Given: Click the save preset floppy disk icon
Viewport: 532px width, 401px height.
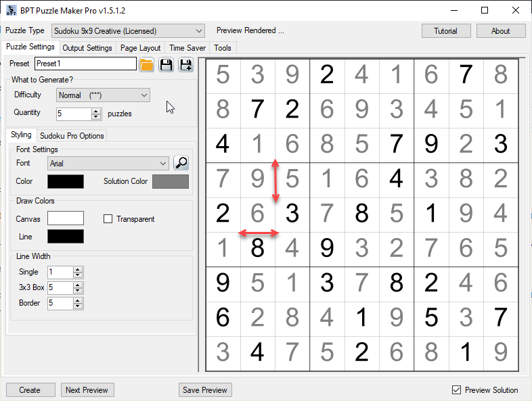Looking at the screenshot, I should point(166,64).
